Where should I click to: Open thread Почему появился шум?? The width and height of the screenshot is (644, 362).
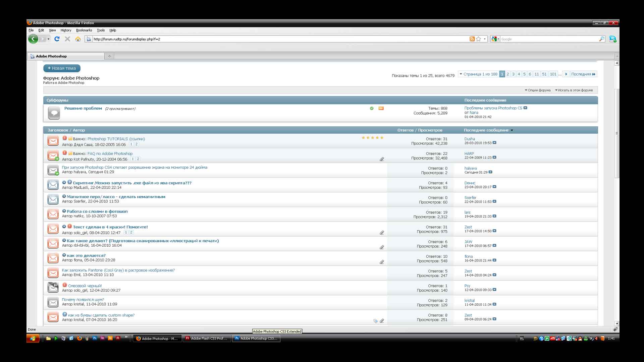83,300
